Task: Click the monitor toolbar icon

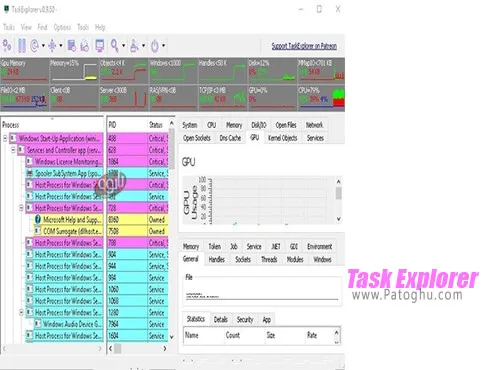Action: [100, 45]
